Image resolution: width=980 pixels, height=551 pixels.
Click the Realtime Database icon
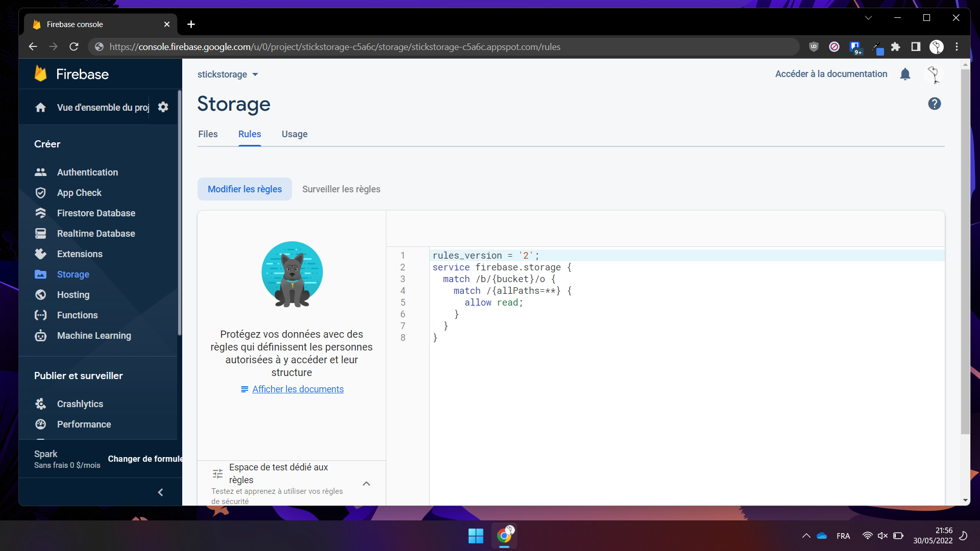coord(41,234)
